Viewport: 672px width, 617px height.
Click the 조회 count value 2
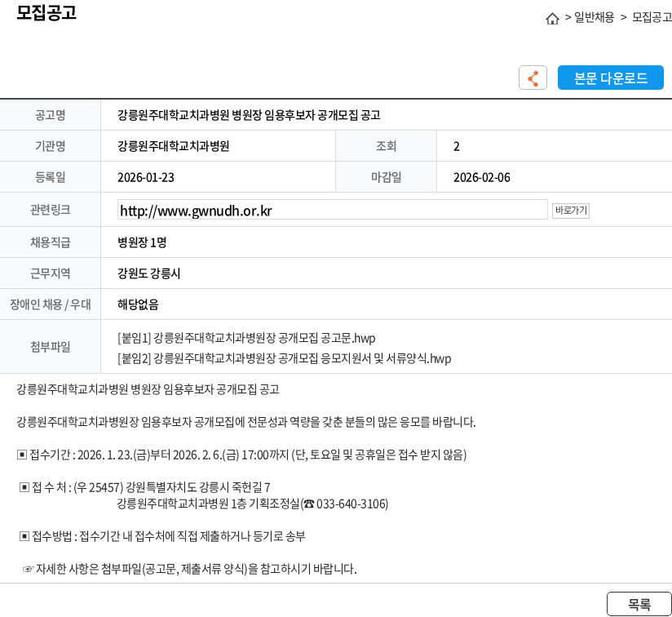(x=457, y=147)
